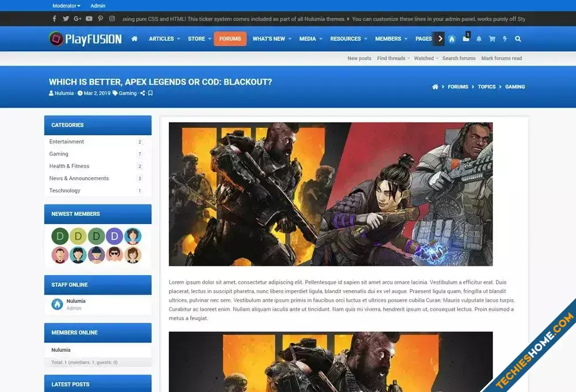Click the Newest Members block header
The width and height of the screenshot is (576, 392).
point(98,214)
